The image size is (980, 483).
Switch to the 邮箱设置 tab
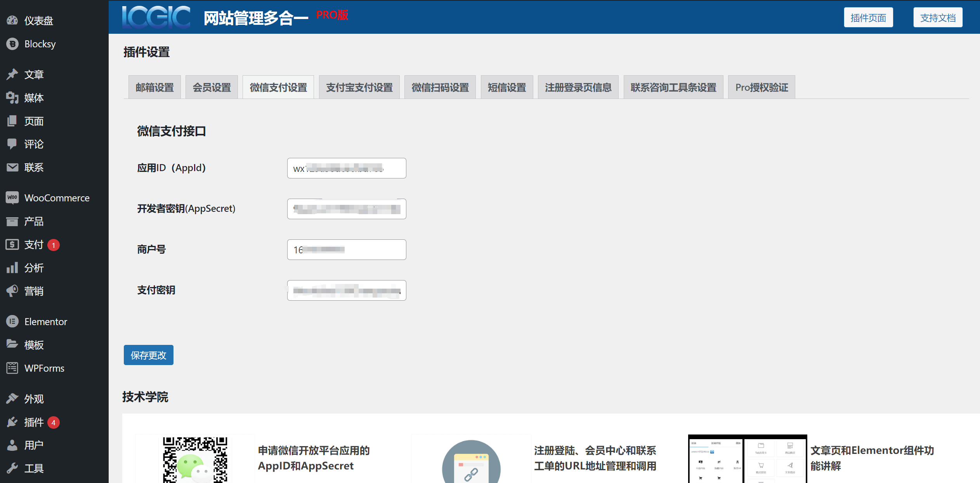[154, 87]
